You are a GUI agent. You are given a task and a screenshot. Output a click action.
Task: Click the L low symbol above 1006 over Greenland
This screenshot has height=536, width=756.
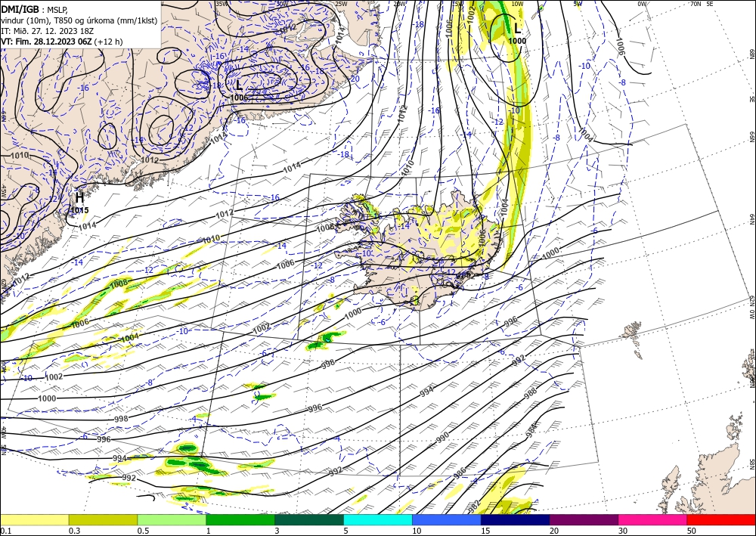coord(239,85)
